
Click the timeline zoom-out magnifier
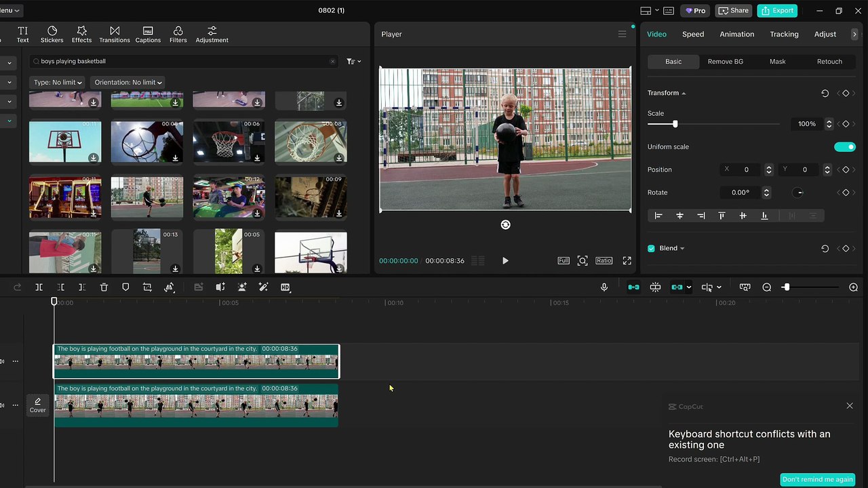pos(767,287)
